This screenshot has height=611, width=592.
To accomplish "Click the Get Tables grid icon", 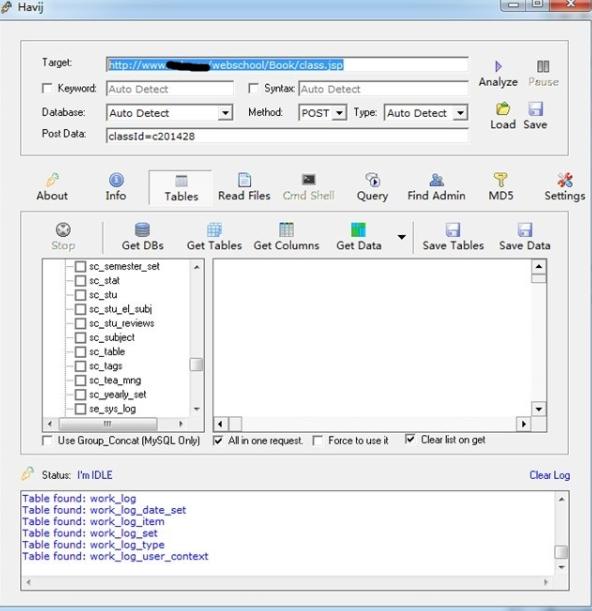I will pyautogui.click(x=214, y=230).
